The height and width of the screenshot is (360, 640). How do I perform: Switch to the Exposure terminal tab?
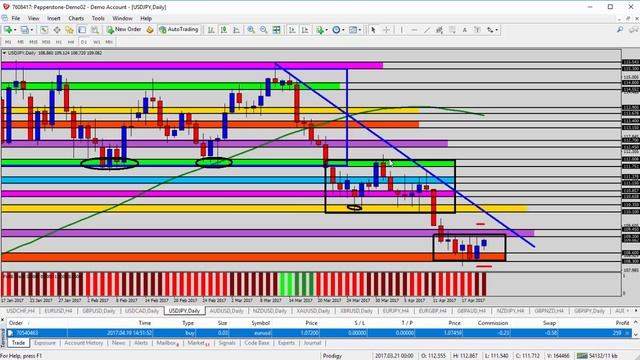(44, 343)
